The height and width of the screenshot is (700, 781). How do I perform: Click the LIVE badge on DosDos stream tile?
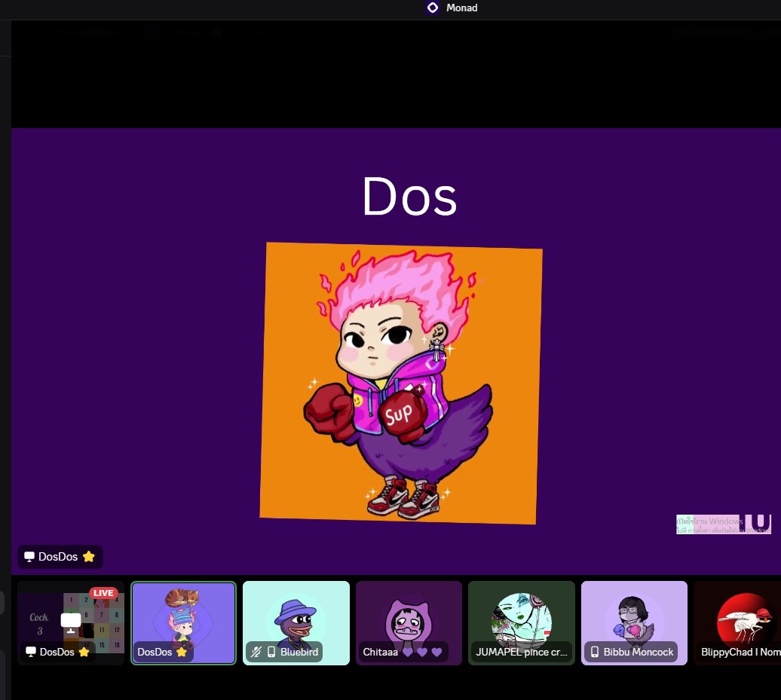(x=103, y=593)
